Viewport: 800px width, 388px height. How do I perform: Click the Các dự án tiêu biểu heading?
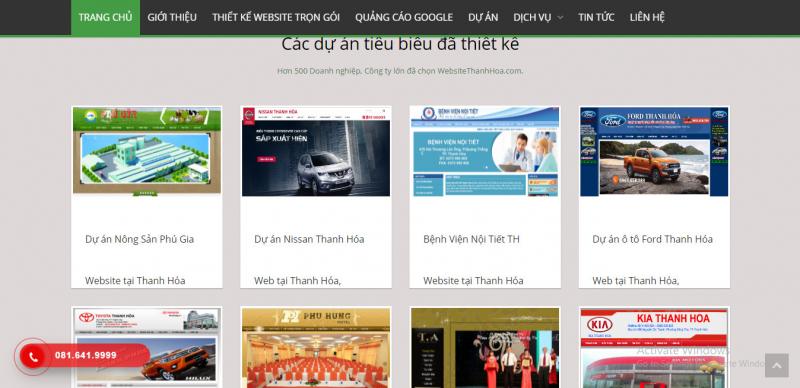pos(401,44)
